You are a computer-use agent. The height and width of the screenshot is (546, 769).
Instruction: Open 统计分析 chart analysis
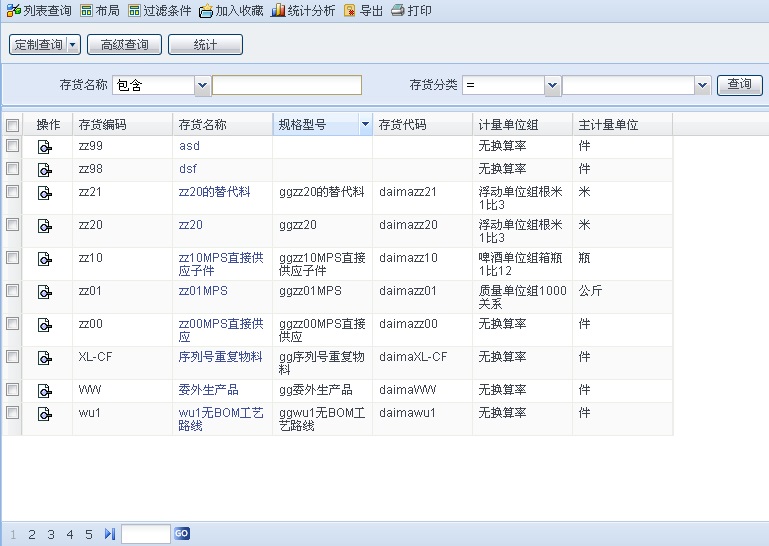pos(279,11)
